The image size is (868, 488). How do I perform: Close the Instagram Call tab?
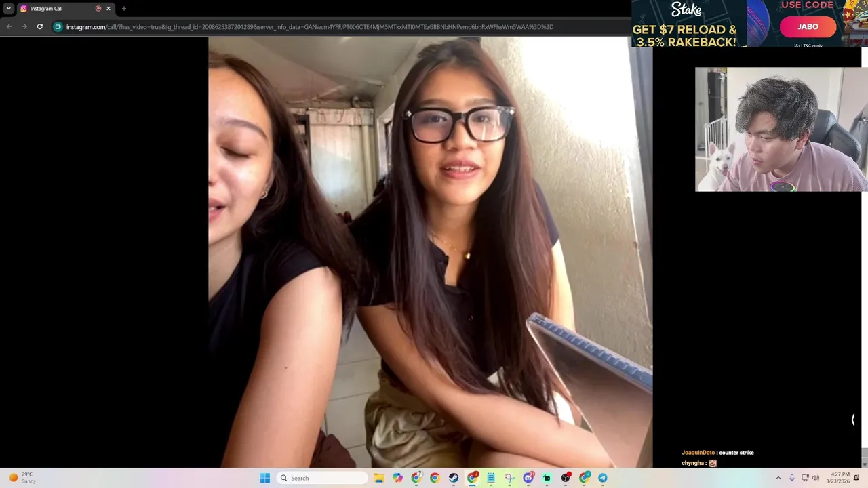click(x=108, y=9)
